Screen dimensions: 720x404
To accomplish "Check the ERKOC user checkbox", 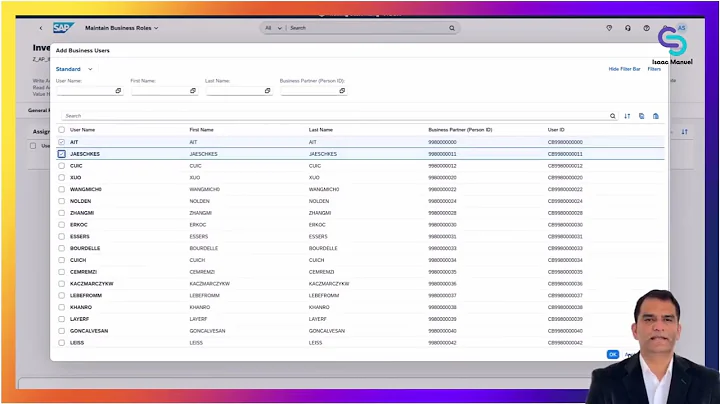I will click(62, 225).
